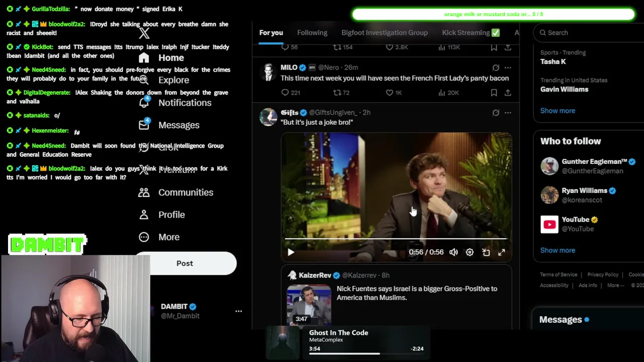Expand the footer More menu
Screen dimensions: 644x362
coord(616,286)
